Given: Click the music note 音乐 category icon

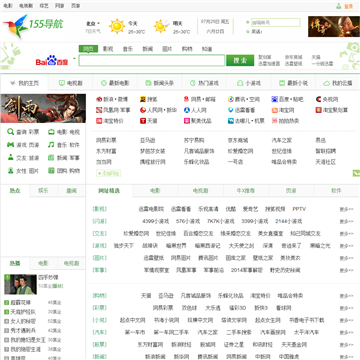Looking at the screenshot, I should pos(51,145).
